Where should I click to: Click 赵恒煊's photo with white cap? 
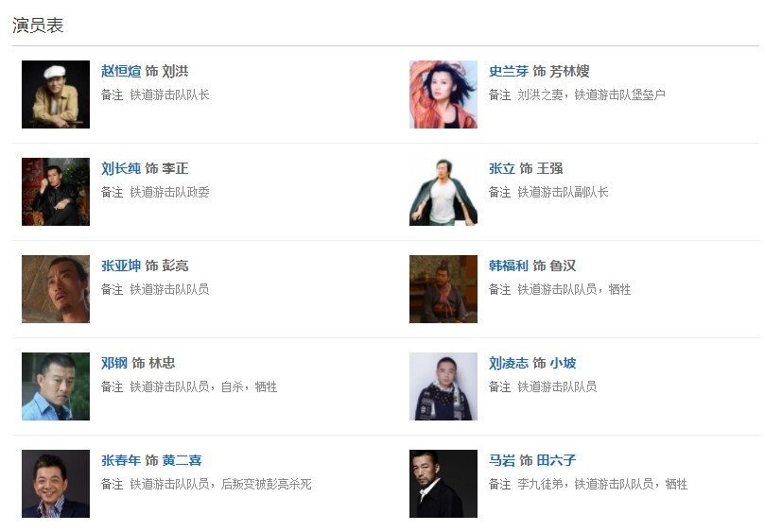pos(56,94)
